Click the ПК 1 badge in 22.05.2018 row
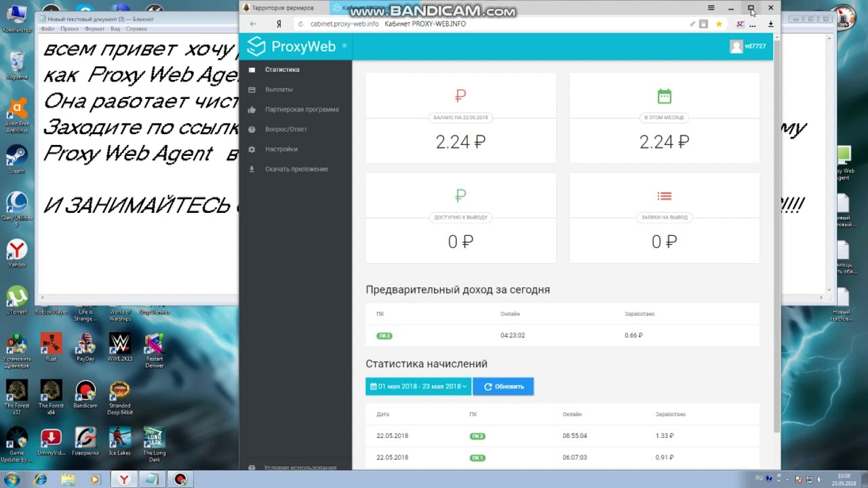Viewport: 868px width, 488px height. (x=477, y=457)
